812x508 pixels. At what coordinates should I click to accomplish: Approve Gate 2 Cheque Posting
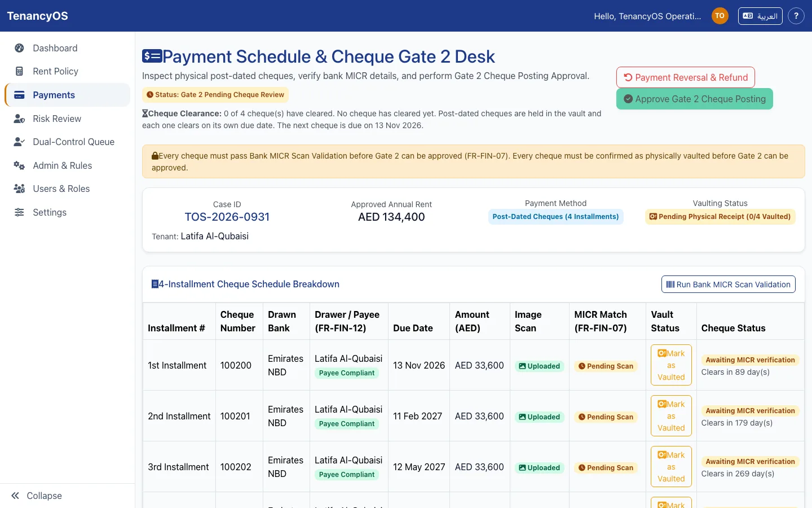pos(695,99)
